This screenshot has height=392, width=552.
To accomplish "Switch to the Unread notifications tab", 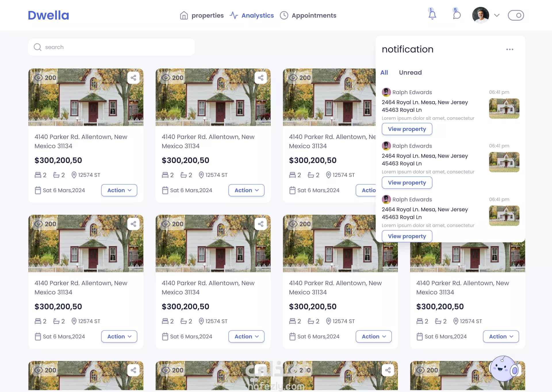I will point(410,73).
